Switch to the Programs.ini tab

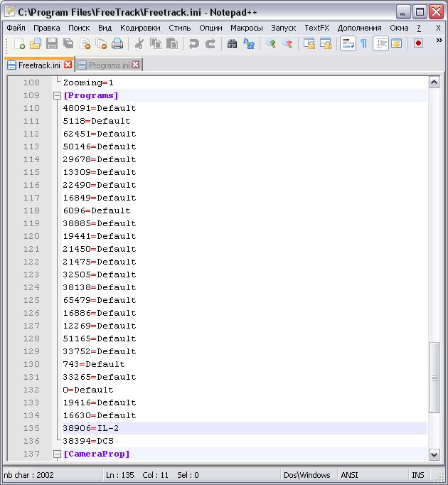[110, 65]
